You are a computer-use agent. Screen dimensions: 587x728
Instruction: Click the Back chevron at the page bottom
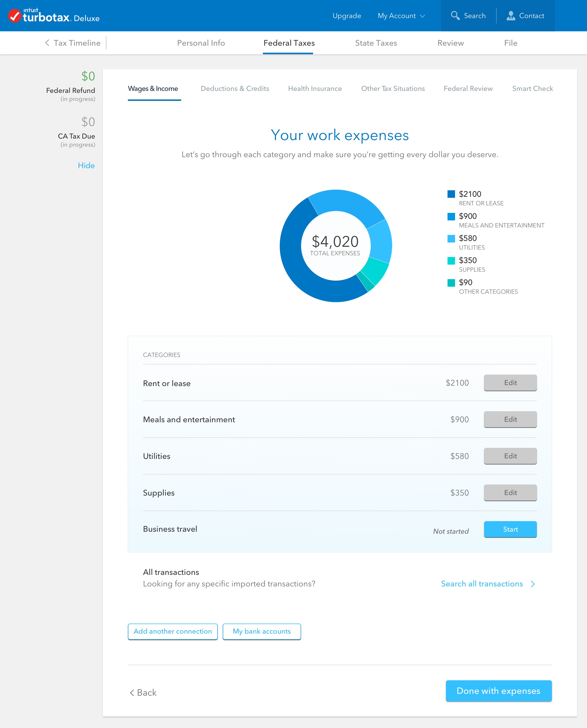coord(132,693)
